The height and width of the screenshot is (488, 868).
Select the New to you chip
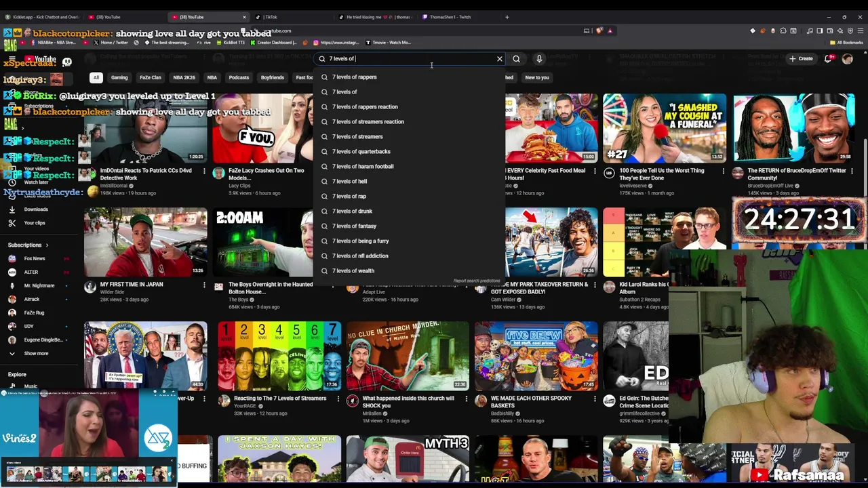(537, 77)
